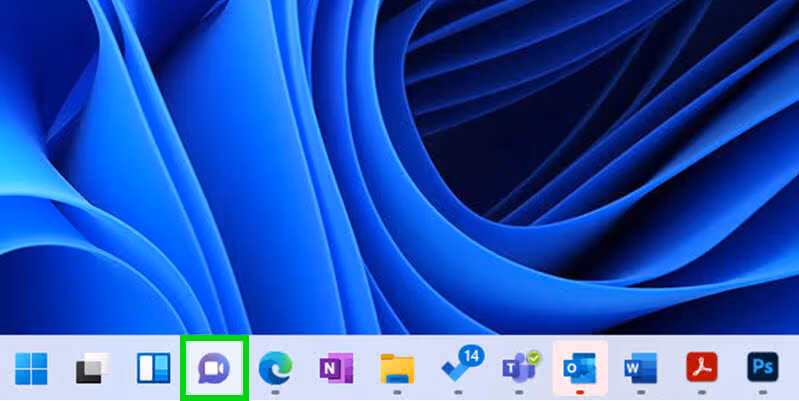The width and height of the screenshot is (799, 401).
Task: Open the Widgets panel
Action: (x=153, y=368)
